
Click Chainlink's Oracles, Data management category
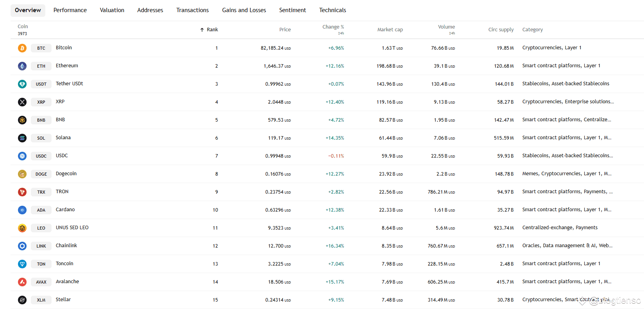(x=567, y=246)
